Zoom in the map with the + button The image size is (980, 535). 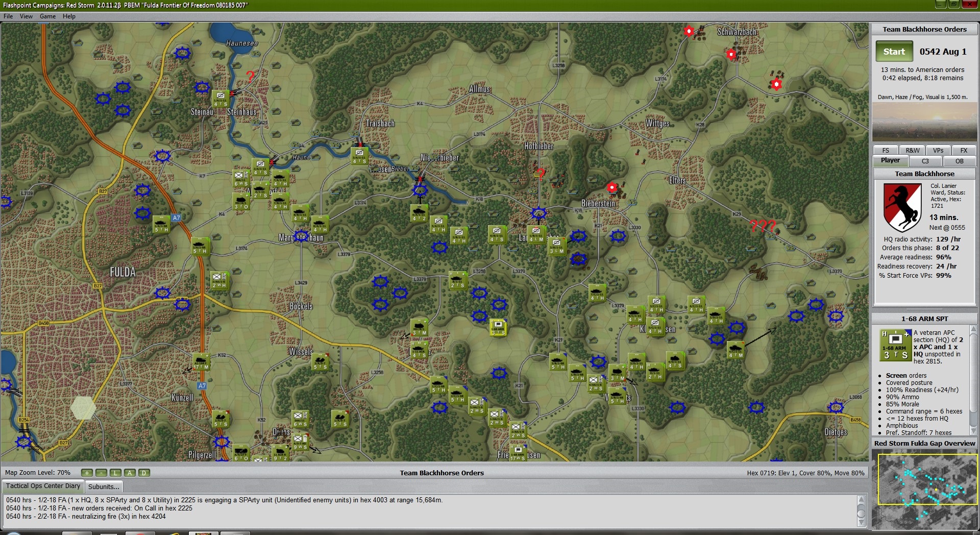(x=87, y=473)
